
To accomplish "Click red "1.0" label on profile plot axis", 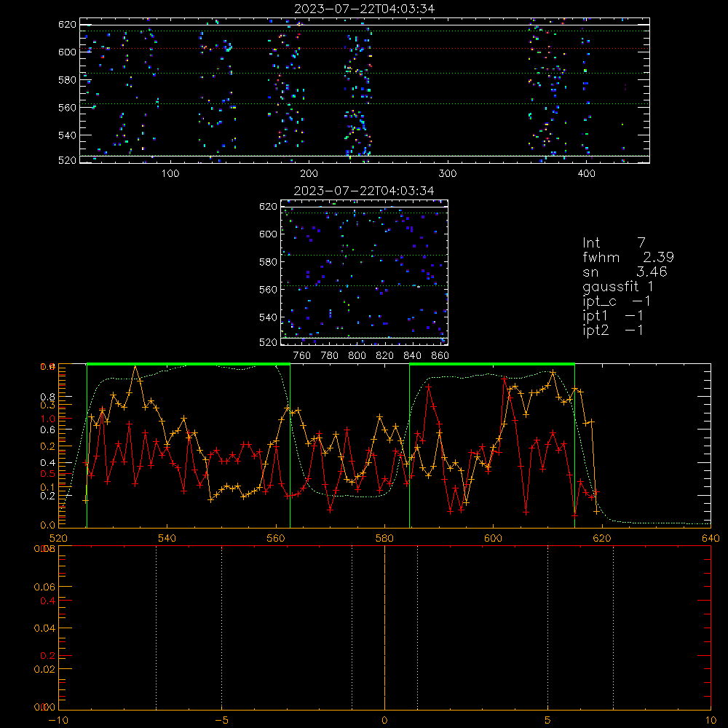I will [48, 419].
